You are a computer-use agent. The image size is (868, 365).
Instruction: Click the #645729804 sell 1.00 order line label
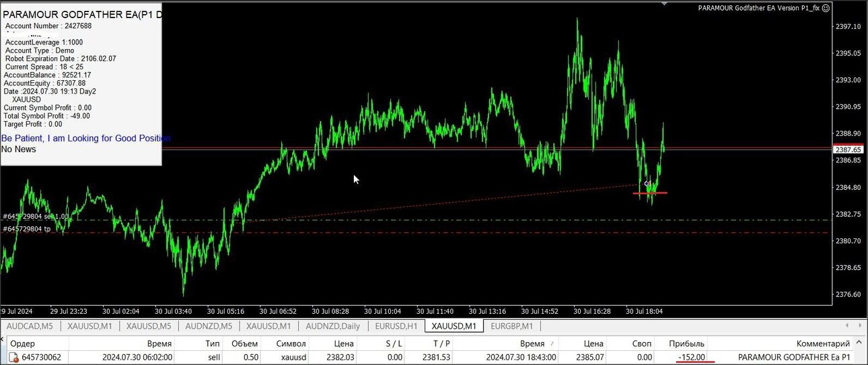(x=36, y=216)
